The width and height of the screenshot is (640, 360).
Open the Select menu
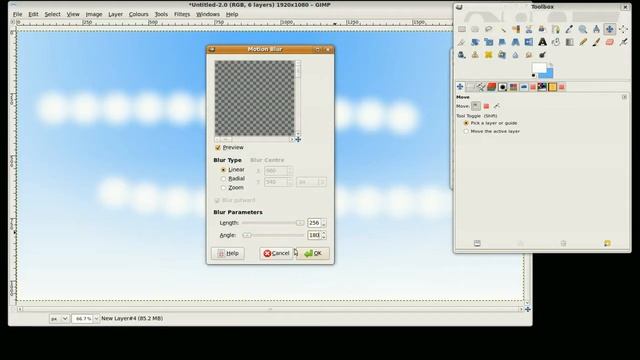[x=52, y=14]
